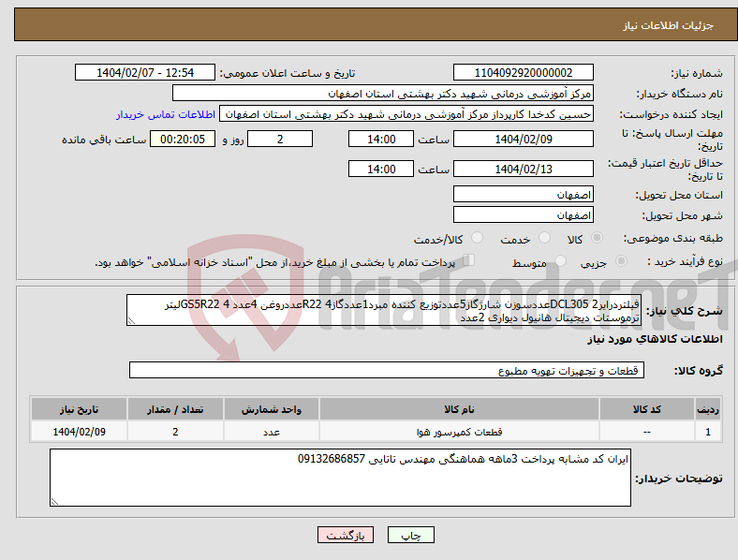Click the quantity cell 2 in the table
The width and height of the screenshot is (738, 560).
click(x=175, y=432)
